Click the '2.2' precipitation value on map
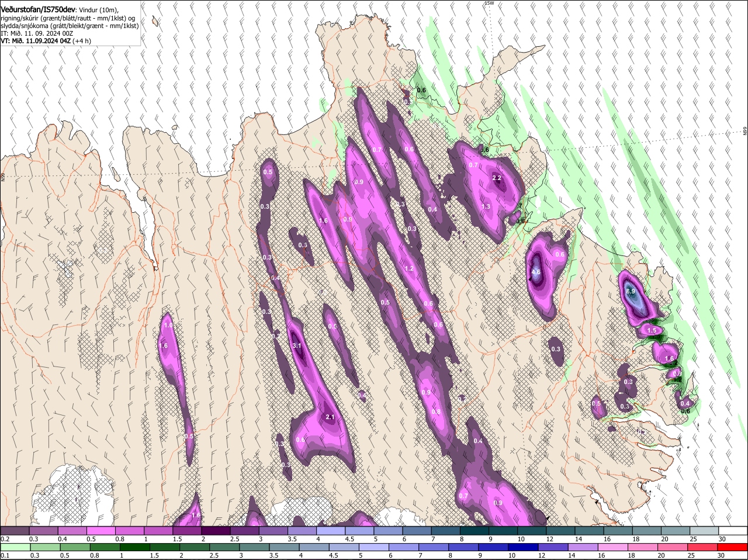The height and width of the screenshot is (560, 748). coord(497,178)
